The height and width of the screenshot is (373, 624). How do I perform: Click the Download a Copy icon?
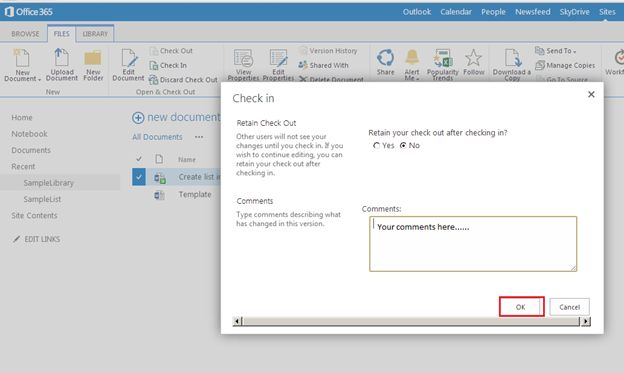coord(512,58)
